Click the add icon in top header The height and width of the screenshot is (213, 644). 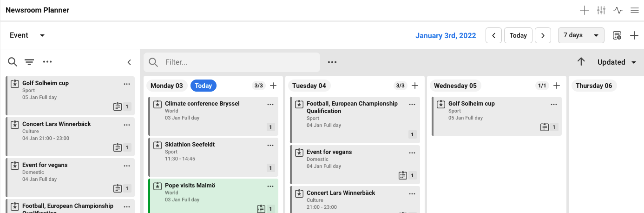(x=585, y=10)
